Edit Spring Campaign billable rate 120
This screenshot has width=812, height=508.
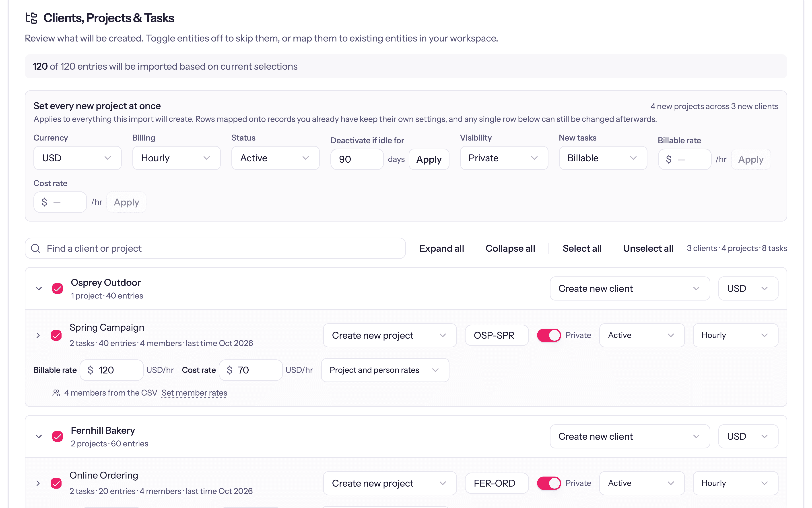111,370
